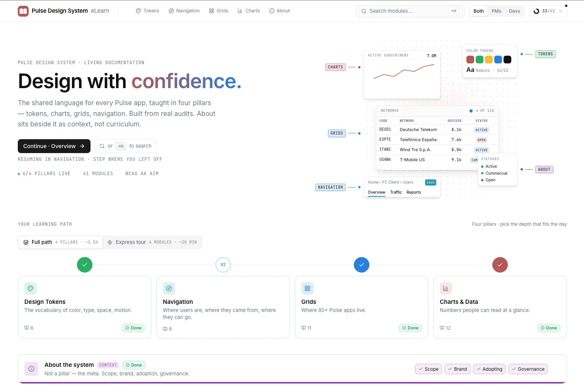Click the Charts & Data bar-chart icon
584x392 pixels.
click(x=446, y=288)
